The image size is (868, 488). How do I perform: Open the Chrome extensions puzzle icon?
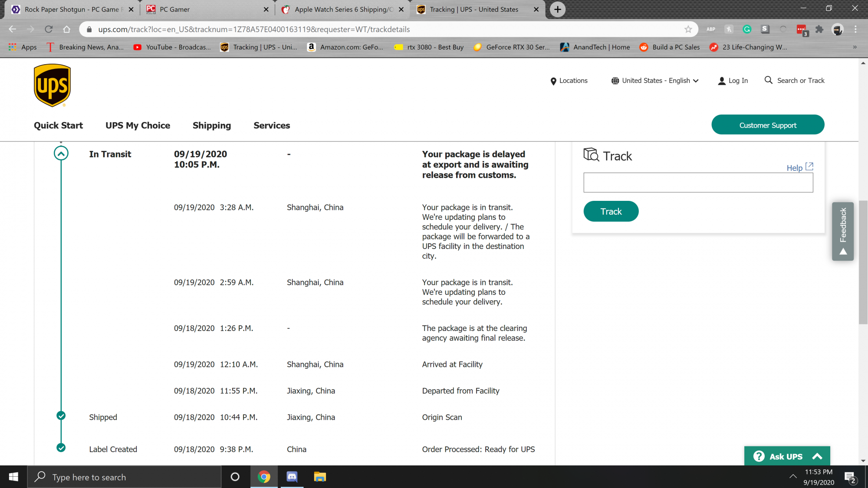pos(819,29)
